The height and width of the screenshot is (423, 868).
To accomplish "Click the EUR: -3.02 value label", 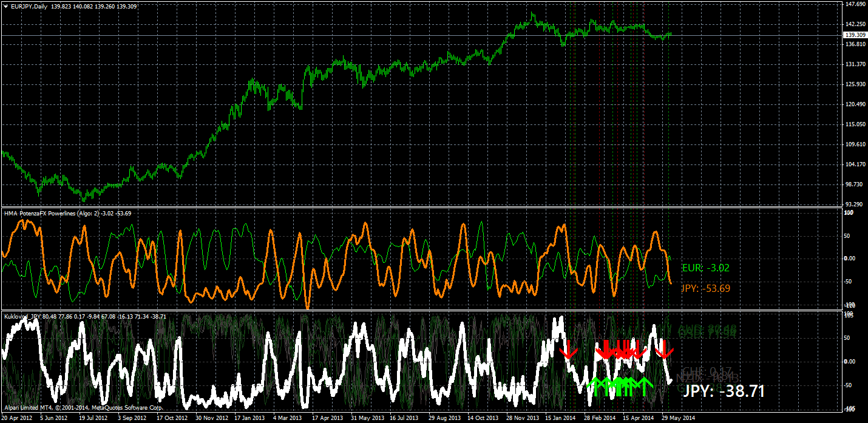I will coord(705,268).
